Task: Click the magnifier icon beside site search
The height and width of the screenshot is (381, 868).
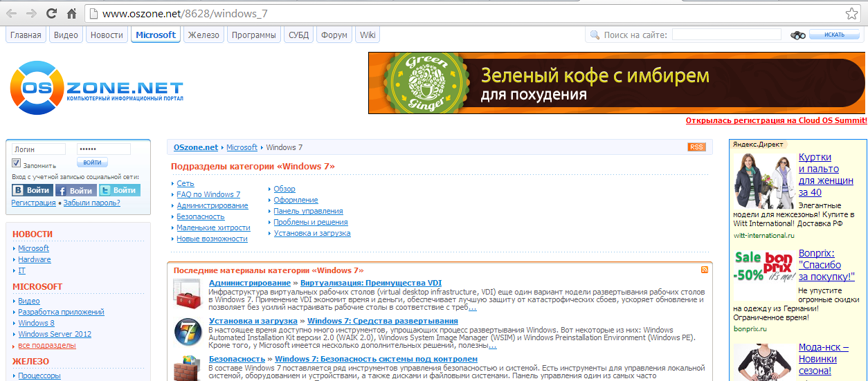Action: [594, 35]
